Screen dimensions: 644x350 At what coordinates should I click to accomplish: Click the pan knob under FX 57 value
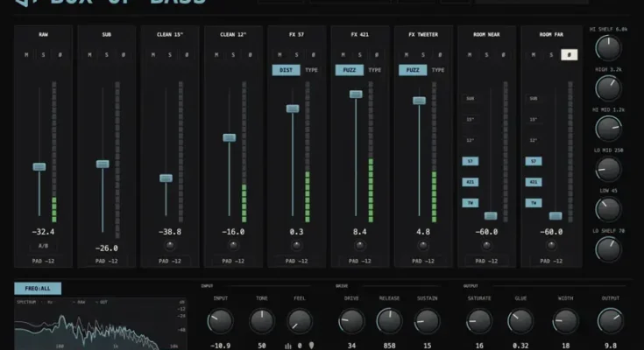click(296, 245)
